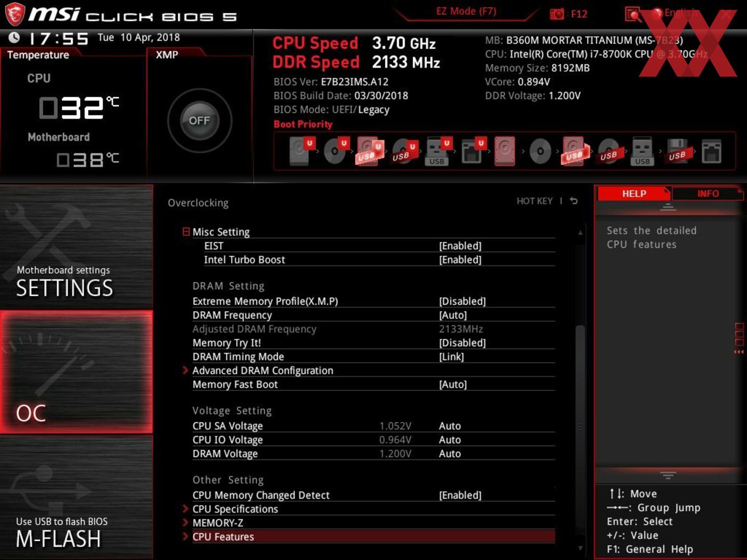The width and height of the screenshot is (747, 560).
Task: Select the legacy CD/DVD boot icon
Action: (x=540, y=151)
